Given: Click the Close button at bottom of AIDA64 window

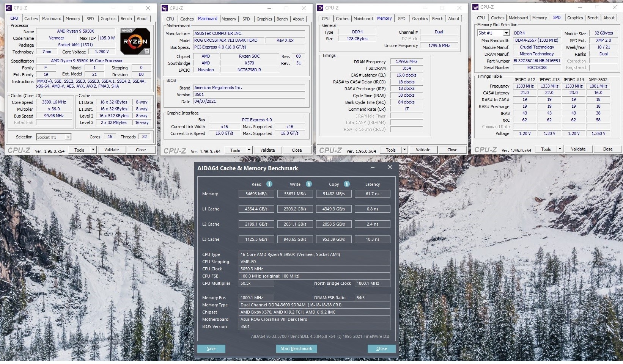Looking at the screenshot, I should point(382,348).
